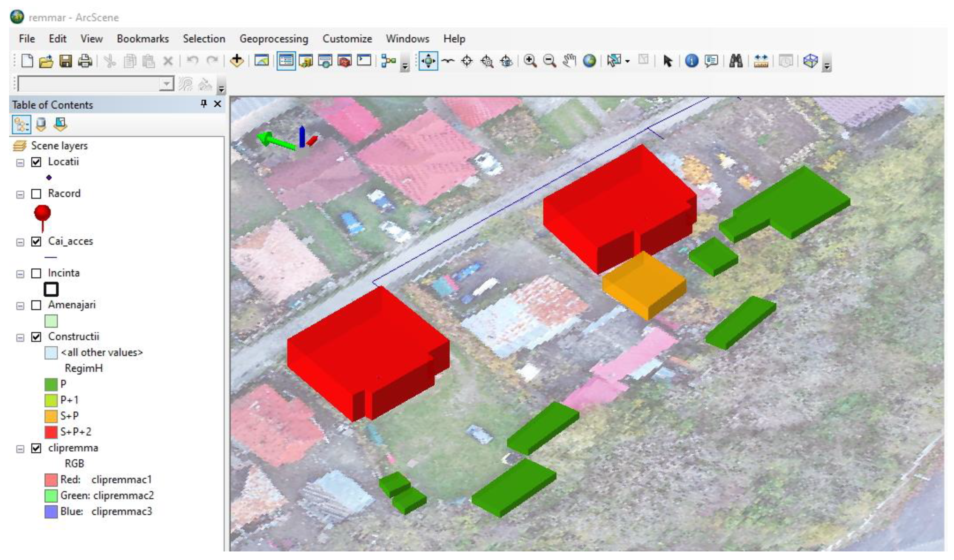
Task: Select the Navigate tool
Action: coord(428,61)
